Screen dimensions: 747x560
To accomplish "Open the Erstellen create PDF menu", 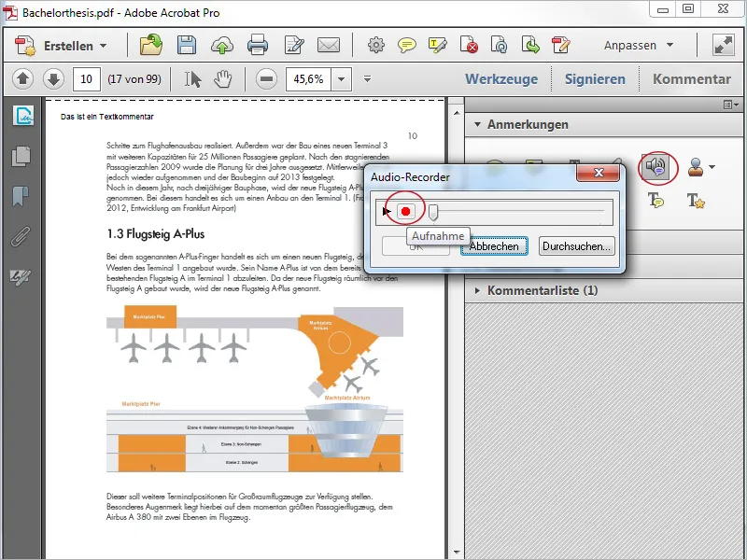I will point(61,46).
